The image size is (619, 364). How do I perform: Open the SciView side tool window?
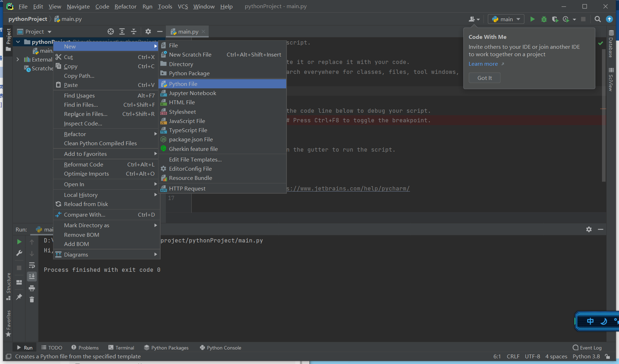point(611,79)
